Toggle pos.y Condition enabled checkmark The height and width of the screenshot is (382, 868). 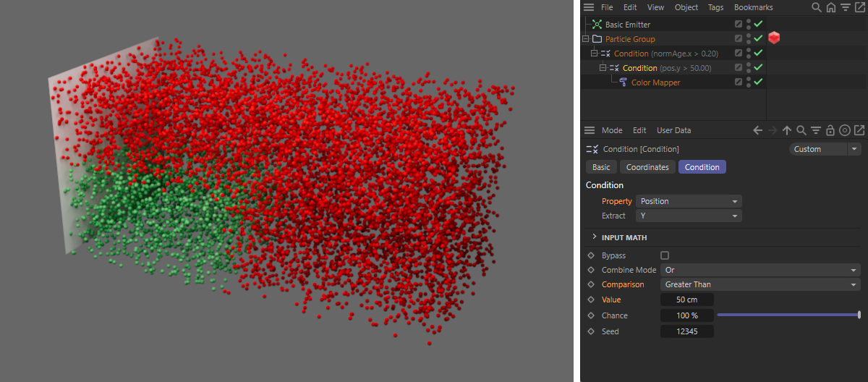pos(758,67)
